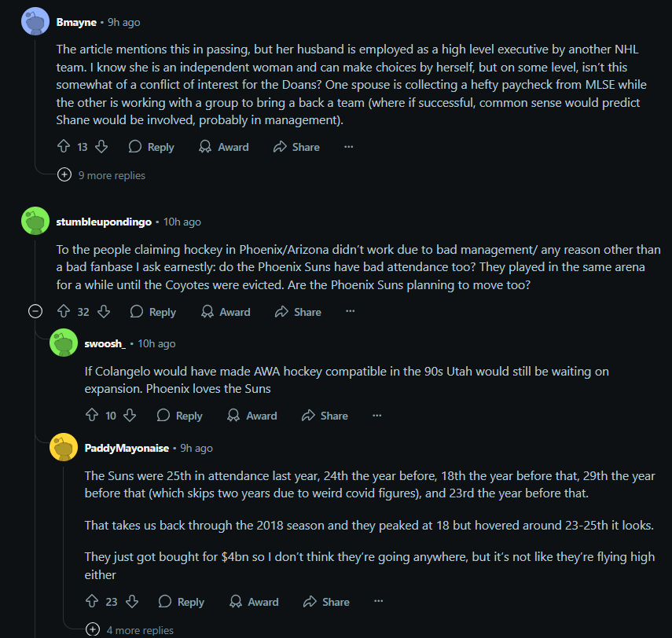Screen dimensions: 672x638
Task: Collapse stumbleupondingo's comment thread
Action: pyautogui.click(x=35, y=312)
